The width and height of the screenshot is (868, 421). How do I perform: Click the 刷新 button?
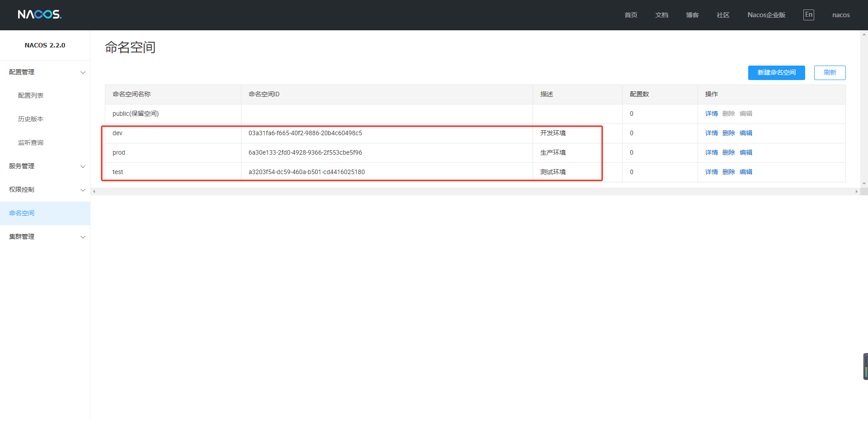coord(830,73)
